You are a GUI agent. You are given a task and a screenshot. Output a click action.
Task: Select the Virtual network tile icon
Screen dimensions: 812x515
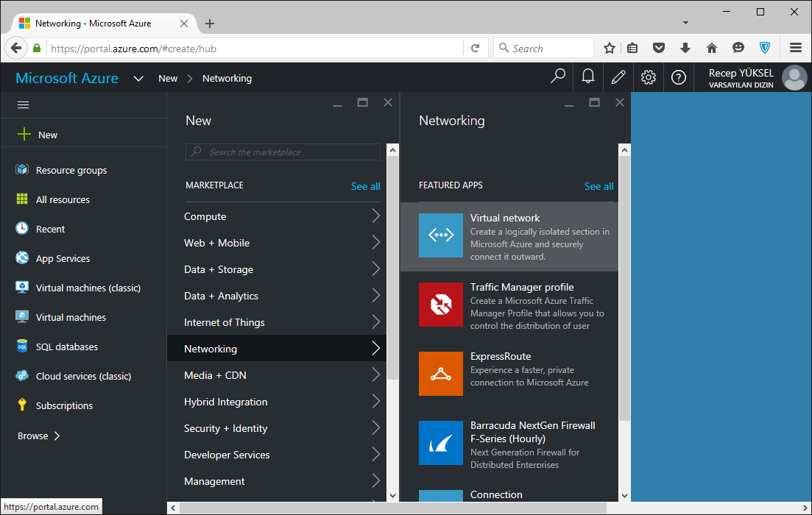441,235
